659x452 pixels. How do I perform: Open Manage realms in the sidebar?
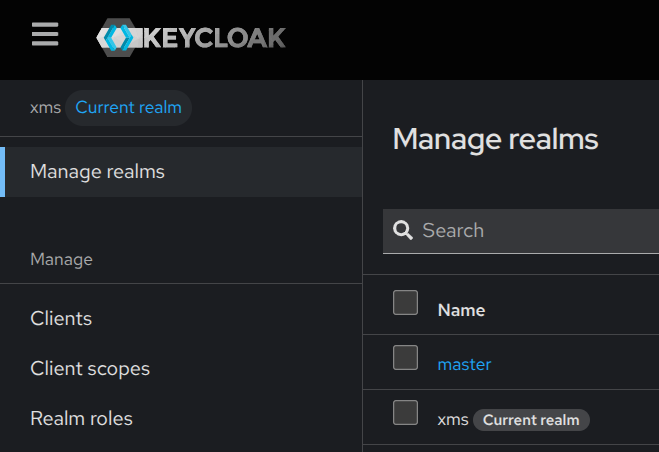(181, 172)
